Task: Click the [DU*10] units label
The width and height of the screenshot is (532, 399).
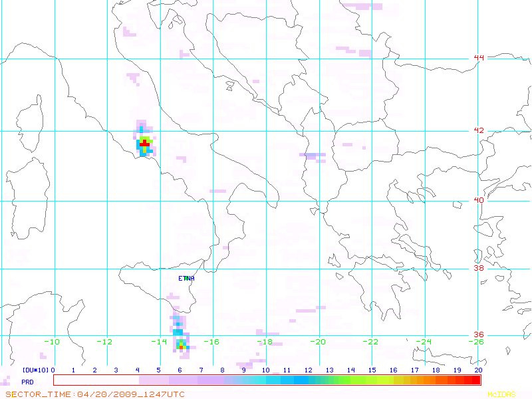Action: coord(36,370)
